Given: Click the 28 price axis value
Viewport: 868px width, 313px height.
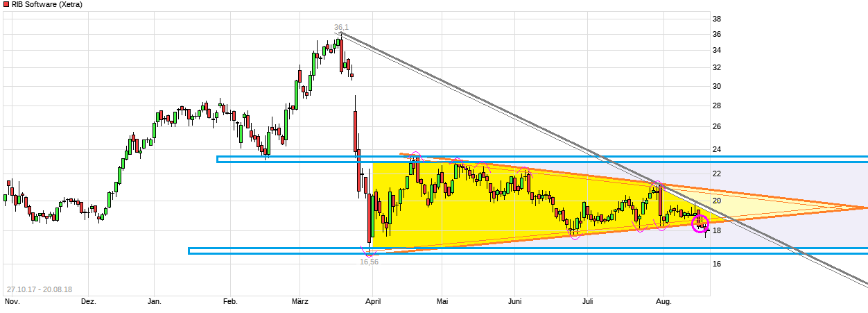Looking at the screenshot, I should tap(717, 105).
